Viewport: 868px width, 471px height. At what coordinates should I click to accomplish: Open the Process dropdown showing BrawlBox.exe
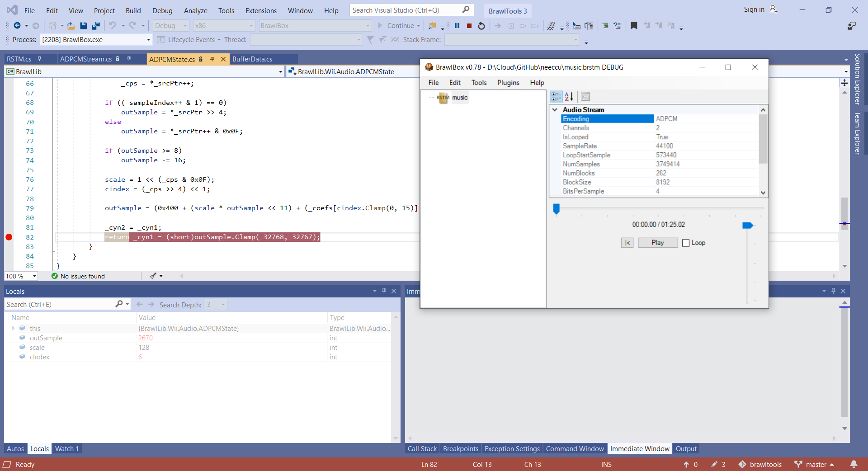click(148, 40)
